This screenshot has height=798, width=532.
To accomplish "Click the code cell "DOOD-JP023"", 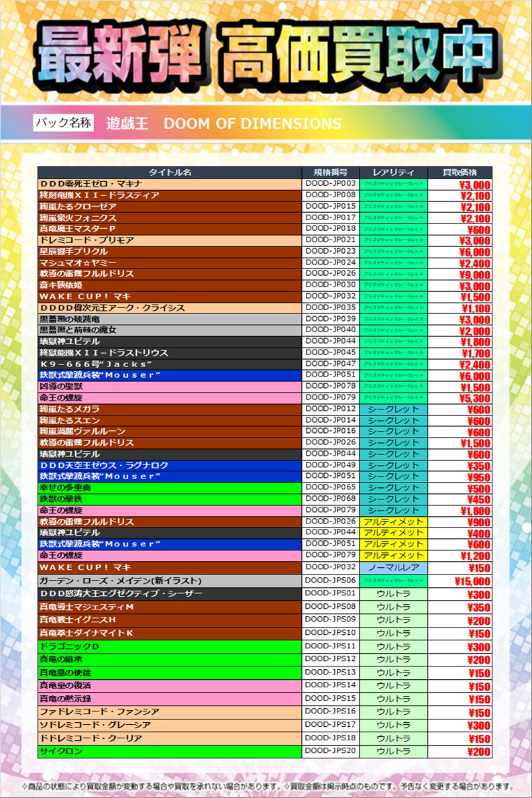I will 331,251.
